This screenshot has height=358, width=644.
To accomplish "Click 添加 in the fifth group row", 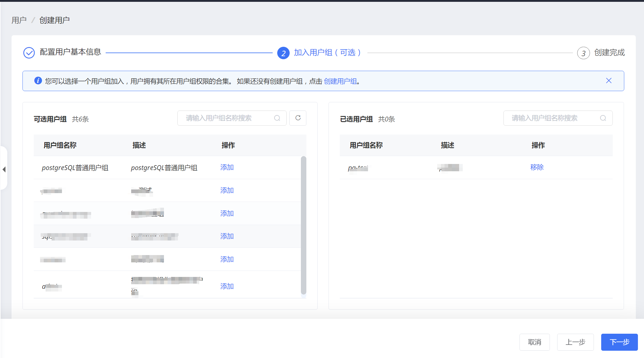I will click(227, 259).
